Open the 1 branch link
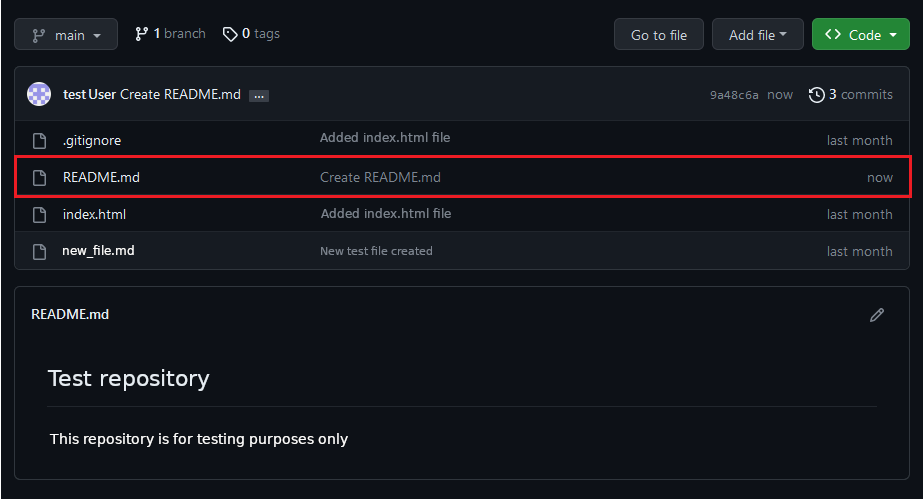923x499 pixels. (x=170, y=34)
